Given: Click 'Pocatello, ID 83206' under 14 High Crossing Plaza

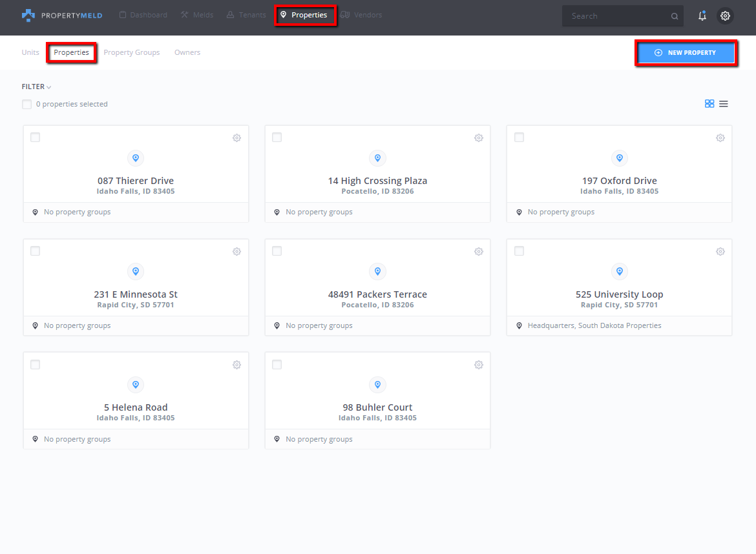Looking at the screenshot, I should click(377, 191).
